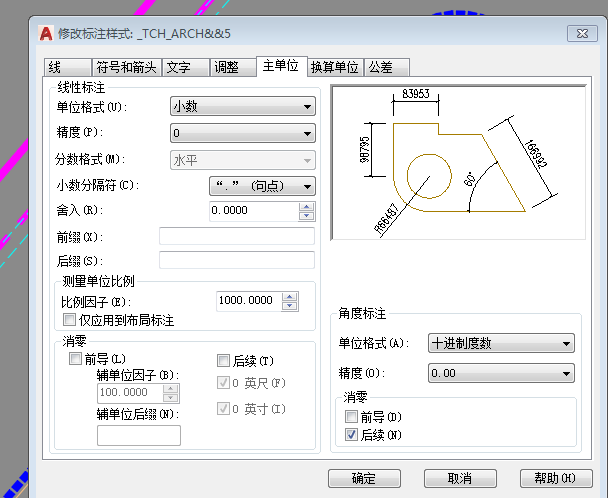This screenshot has width=608, height=498.
Task: Open the 小数分隔符 dropdown
Action: click(x=263, y=186)
